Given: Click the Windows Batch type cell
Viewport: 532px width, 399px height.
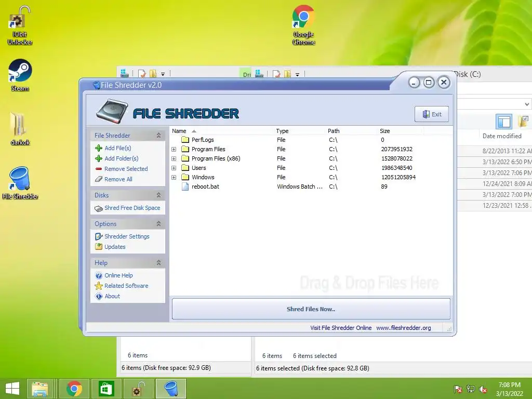Looking at the screenshot, I should coord(300,187).
